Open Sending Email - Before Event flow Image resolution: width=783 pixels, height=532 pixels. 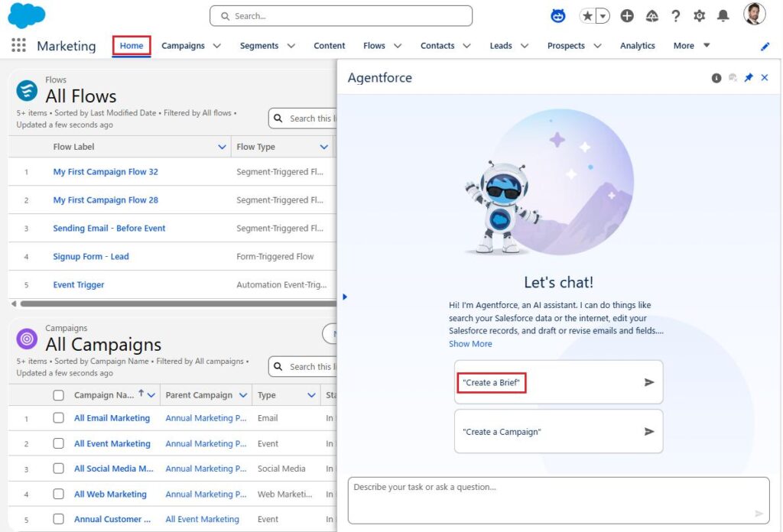click(x=109, y=228)
